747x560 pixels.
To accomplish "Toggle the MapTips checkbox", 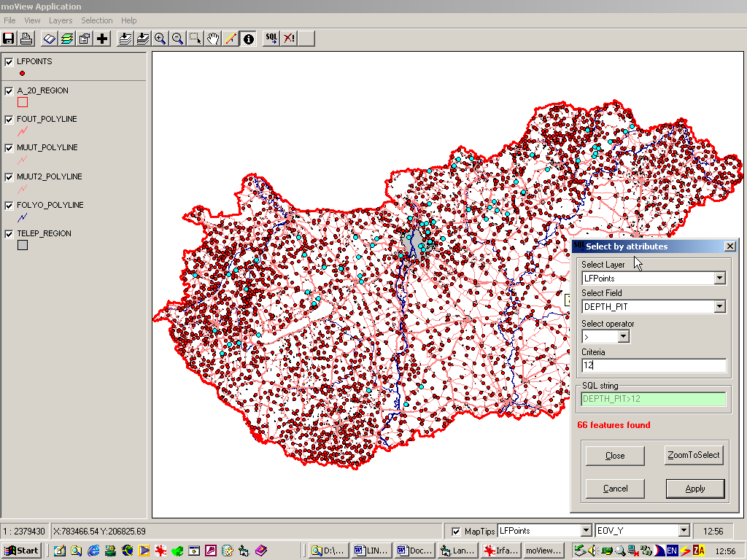I will pos(456,532).
